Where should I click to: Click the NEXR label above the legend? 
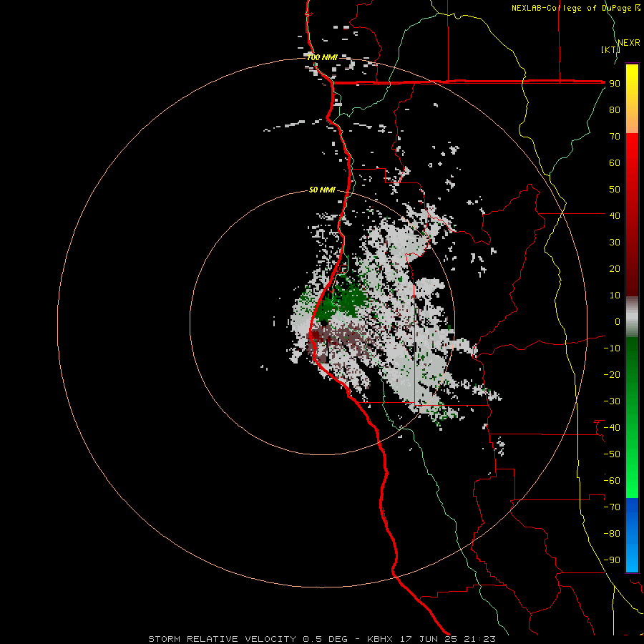[629, 43]
